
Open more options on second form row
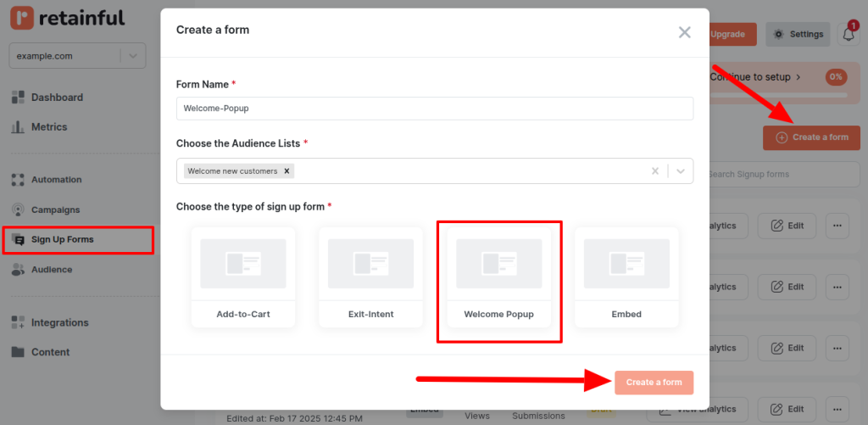837,287
